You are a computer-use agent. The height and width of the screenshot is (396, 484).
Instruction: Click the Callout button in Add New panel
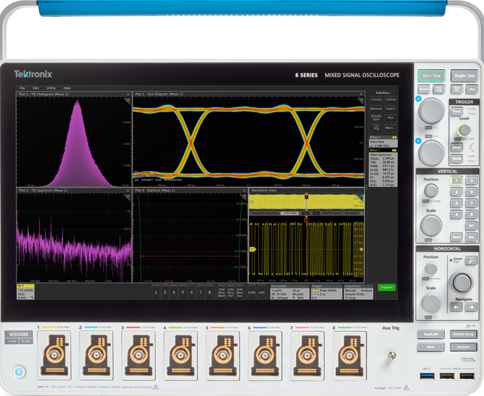point(390,99)
